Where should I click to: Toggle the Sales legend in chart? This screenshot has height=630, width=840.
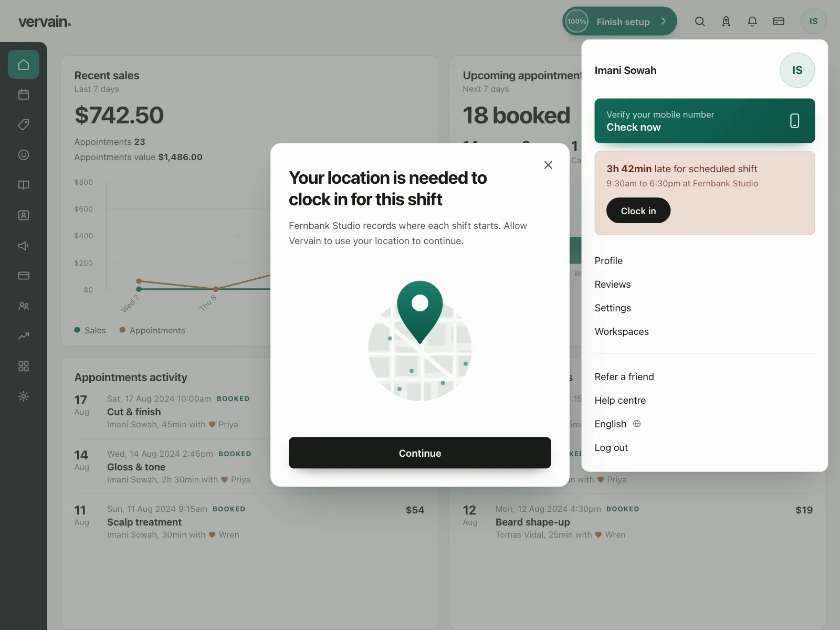[x=90, y=330]
